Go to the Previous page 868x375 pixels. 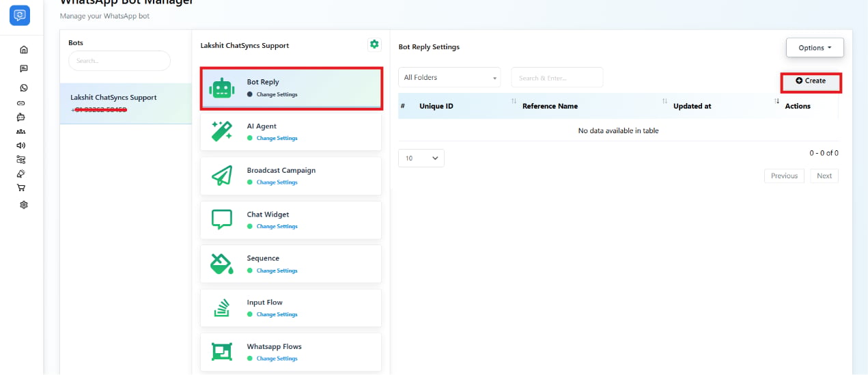tap(784, 176)
